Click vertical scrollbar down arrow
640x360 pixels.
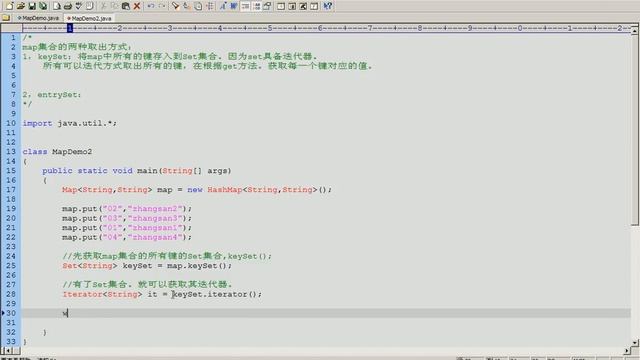635,343
